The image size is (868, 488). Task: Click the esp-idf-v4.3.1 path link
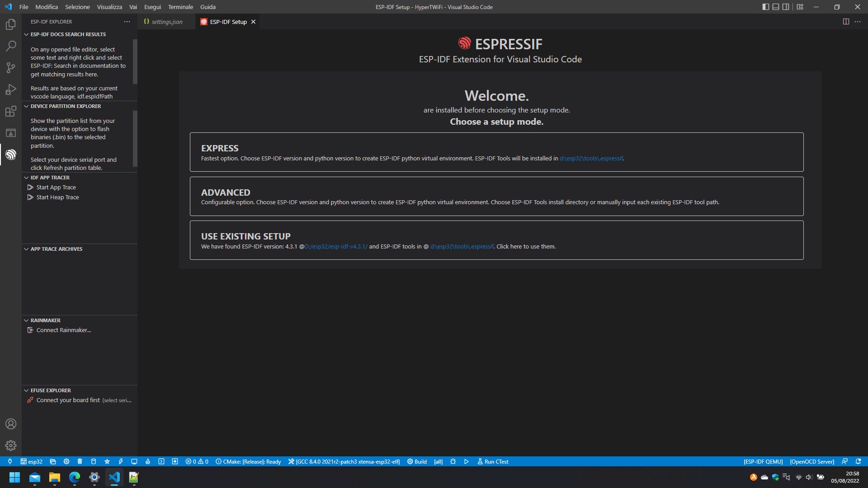(x=336, y=247)
